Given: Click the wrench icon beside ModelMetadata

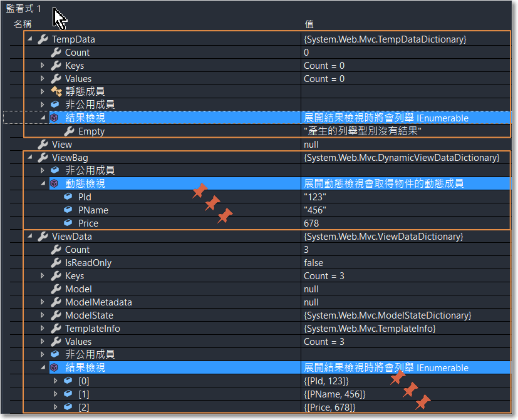Looking at the screenshot, I should (56, 302).
